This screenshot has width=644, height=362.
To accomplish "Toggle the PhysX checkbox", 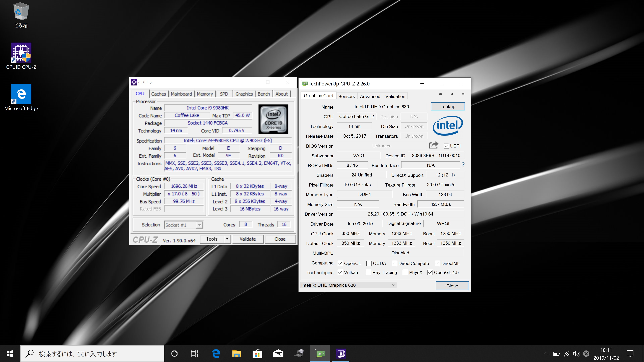I will (x=405, y=272).
